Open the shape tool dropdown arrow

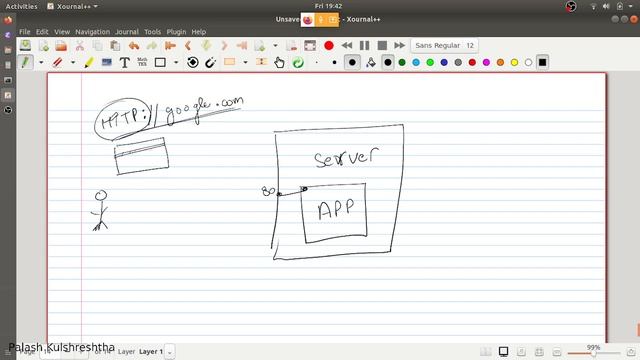point(176,62)
